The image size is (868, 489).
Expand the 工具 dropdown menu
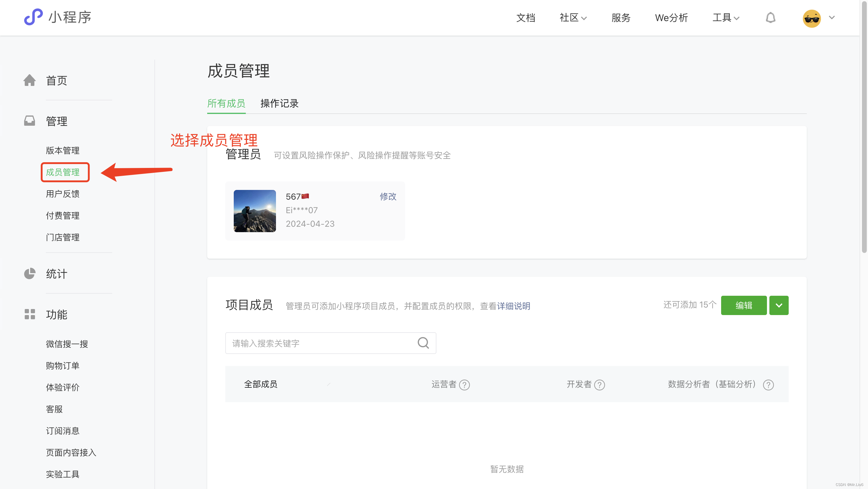pos(726,17)
